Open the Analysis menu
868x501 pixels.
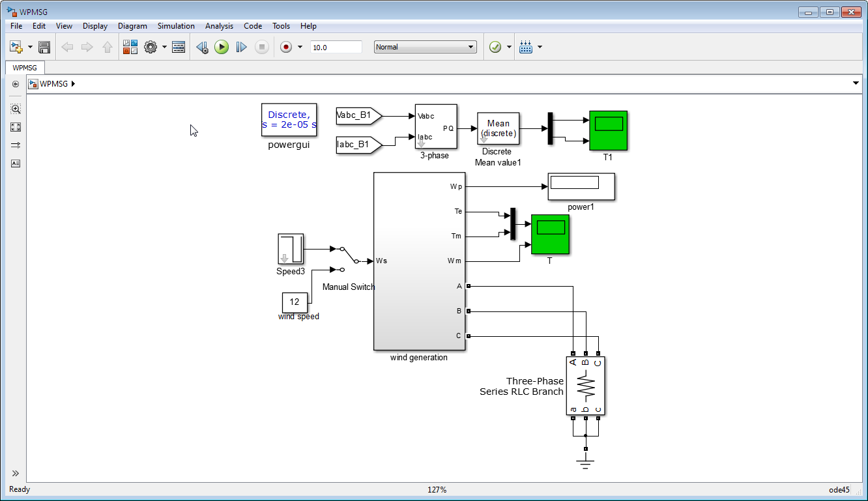click(x=219, y=26)
